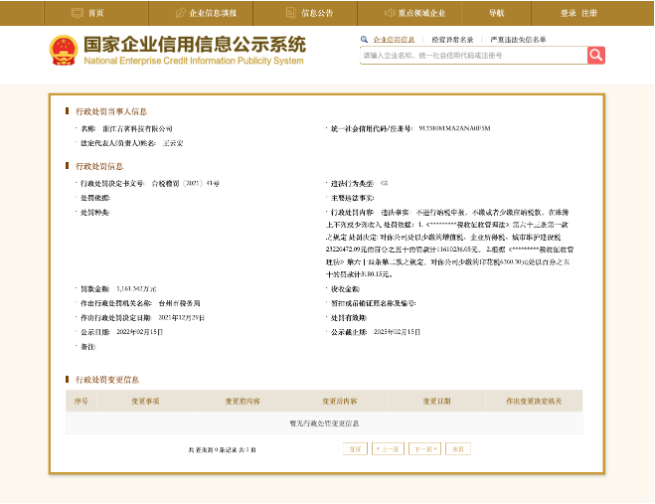Image resolution: width=655 pixels, height=504 pixels.
Task: Click the record count summary beside the pagination buttons
Action: (x=222, y=450)
